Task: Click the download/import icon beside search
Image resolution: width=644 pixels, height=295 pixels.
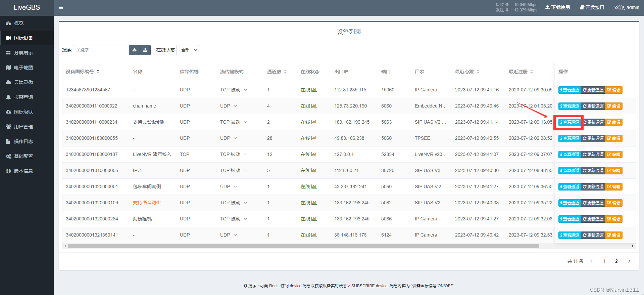Action: tap(135, 50)
